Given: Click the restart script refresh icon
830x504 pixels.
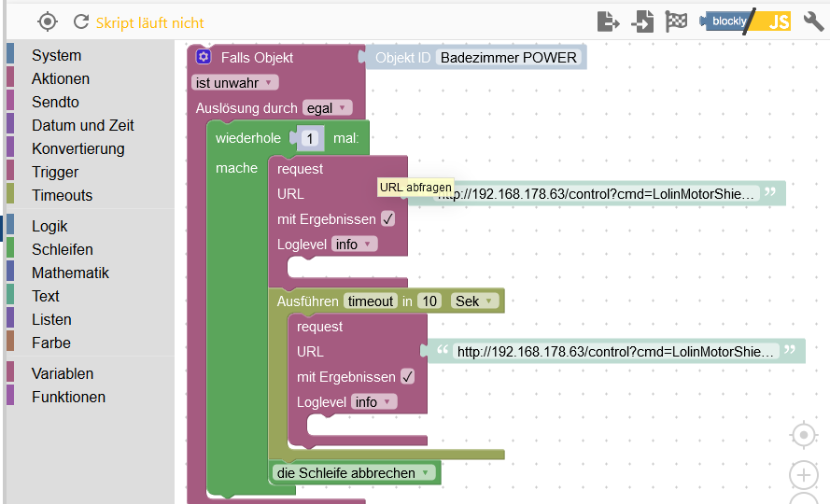Looking at the screenshot, I should [81, 21].
